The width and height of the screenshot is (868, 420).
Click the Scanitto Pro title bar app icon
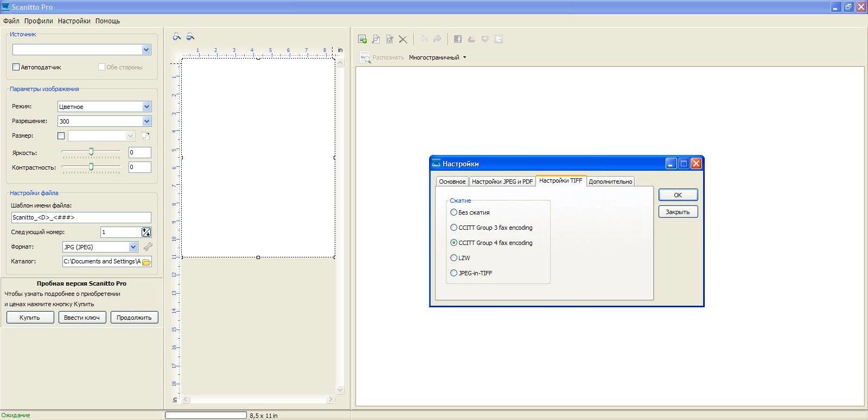click(5, 7)
